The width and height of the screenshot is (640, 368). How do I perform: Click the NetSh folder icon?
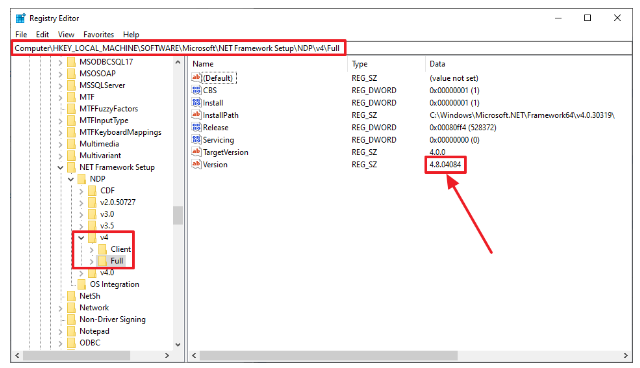[x=71, y=296]
